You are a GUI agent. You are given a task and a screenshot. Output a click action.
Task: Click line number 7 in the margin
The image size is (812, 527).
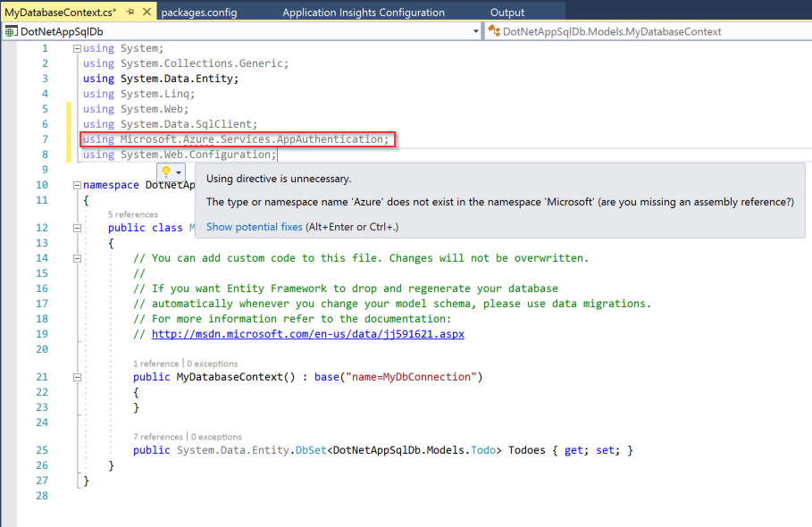(45, 139)
